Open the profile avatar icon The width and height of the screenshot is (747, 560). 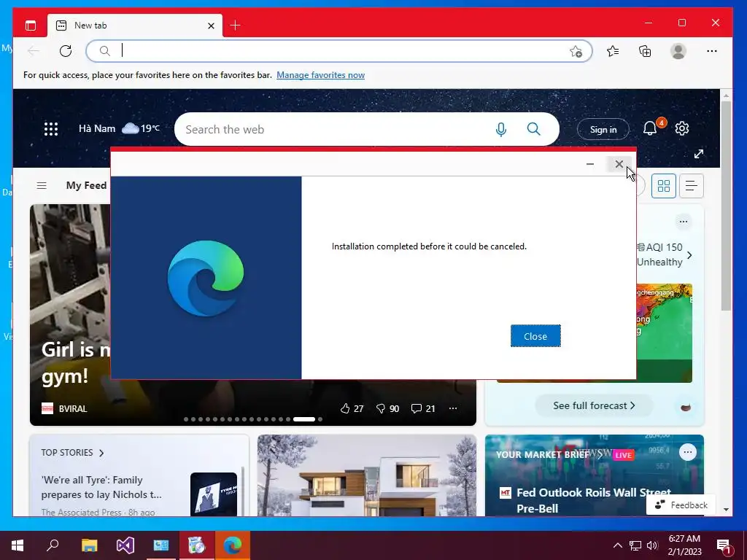[x=678, y=51]
